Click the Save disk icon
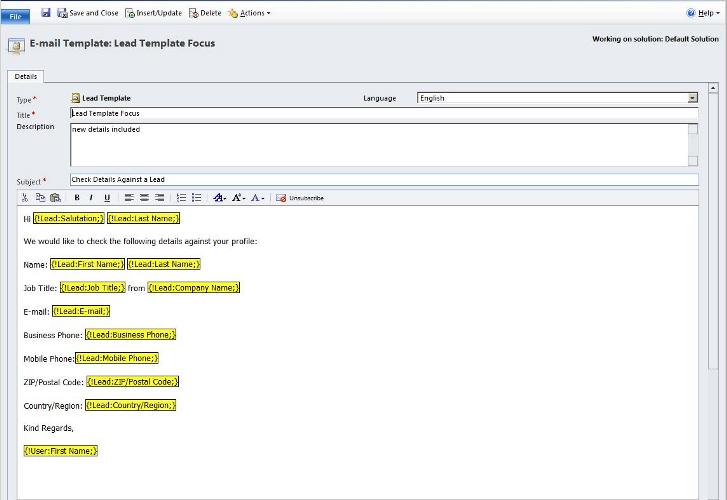The height and width of the screenshot is (500, 727). point(45,13)
